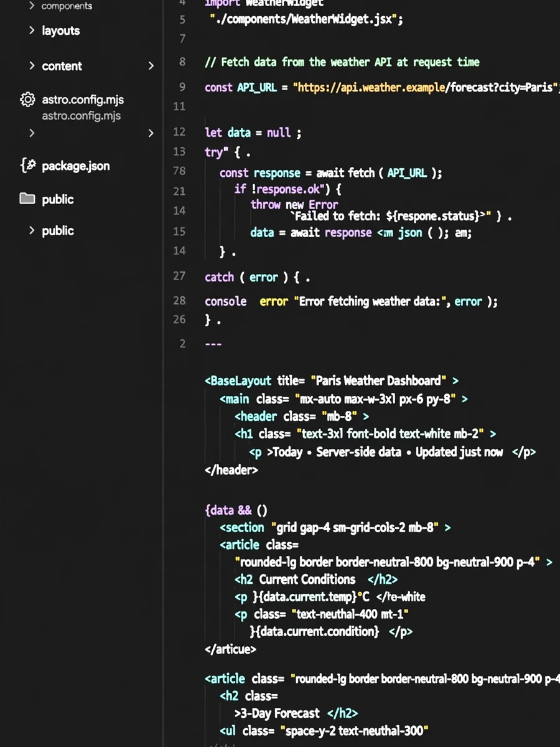Place the cursor on "let data = null"
Screen dimensions: 560x747
pos(248,133)
